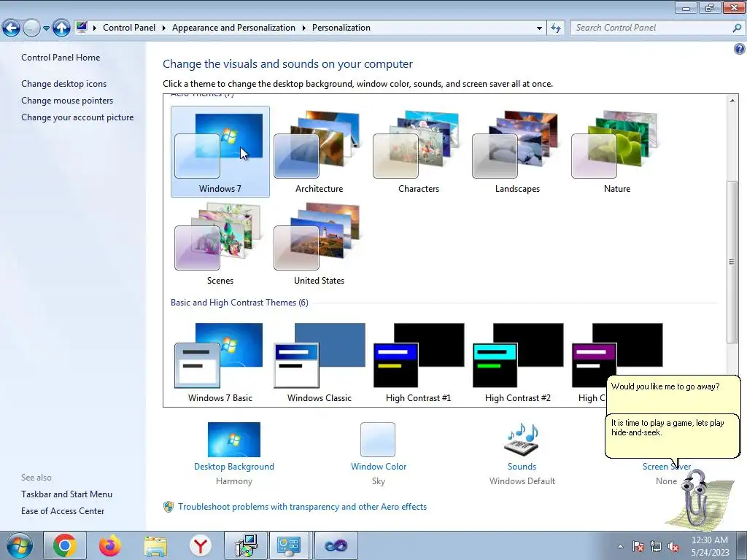Open the Window Color swatch
This screenshot has width=747, height=560.
pos(378,440)
